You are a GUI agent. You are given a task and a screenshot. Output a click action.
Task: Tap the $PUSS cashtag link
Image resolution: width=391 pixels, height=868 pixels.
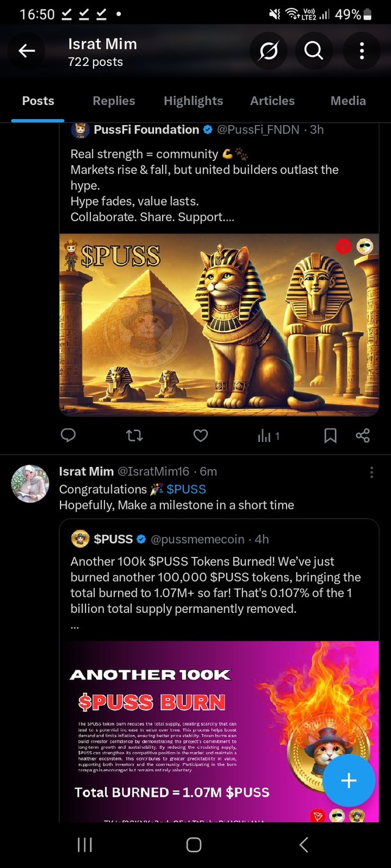[186, 489]
